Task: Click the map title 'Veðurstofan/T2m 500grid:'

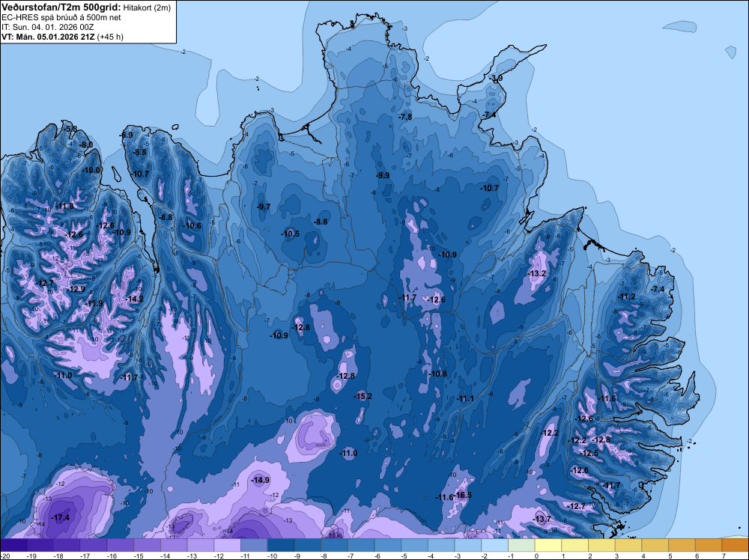Action: pos(61,7)
